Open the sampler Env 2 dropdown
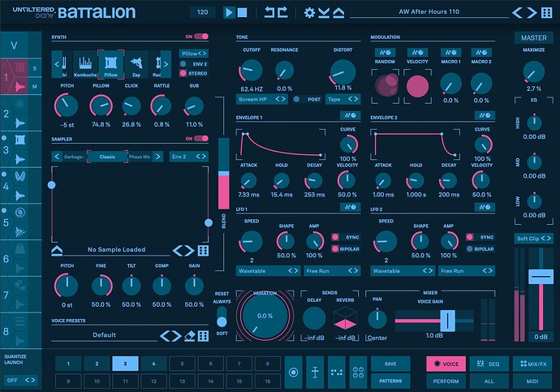 [189, 157]
